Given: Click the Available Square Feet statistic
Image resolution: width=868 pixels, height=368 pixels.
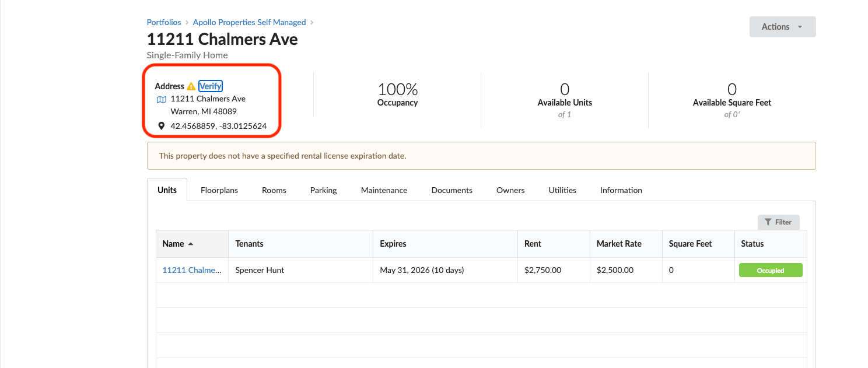Looking at the screenshot, I should point(732,100).
